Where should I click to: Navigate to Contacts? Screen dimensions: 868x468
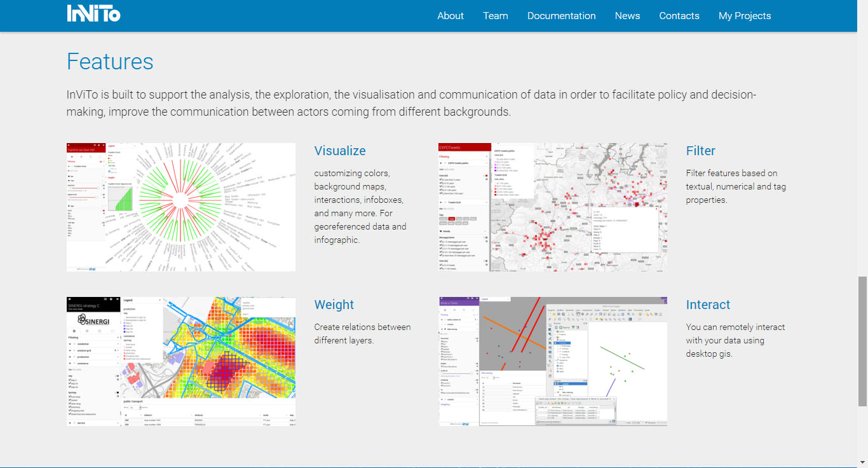tap(679, 16)
